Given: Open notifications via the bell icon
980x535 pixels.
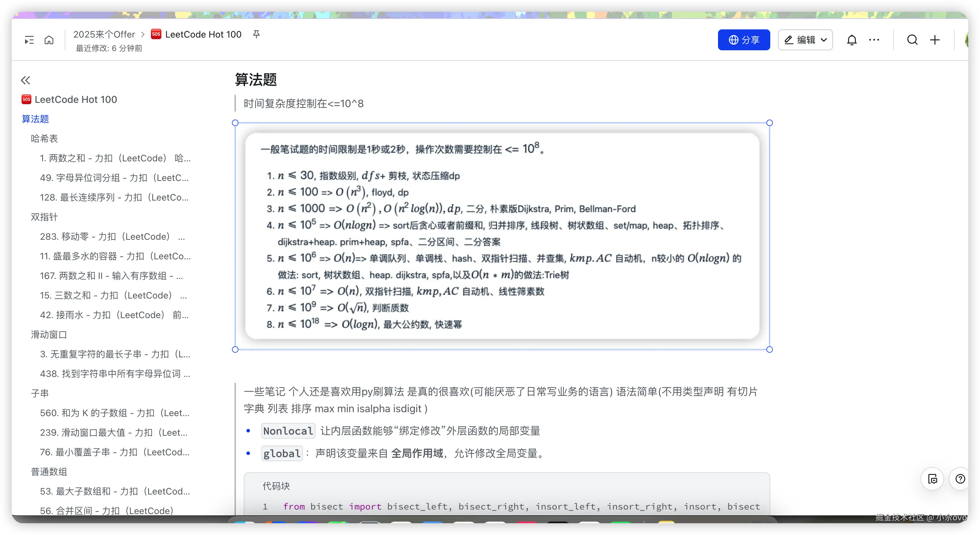Looking at the screenshot, I should pyautogui.click(x=852, y=40).
